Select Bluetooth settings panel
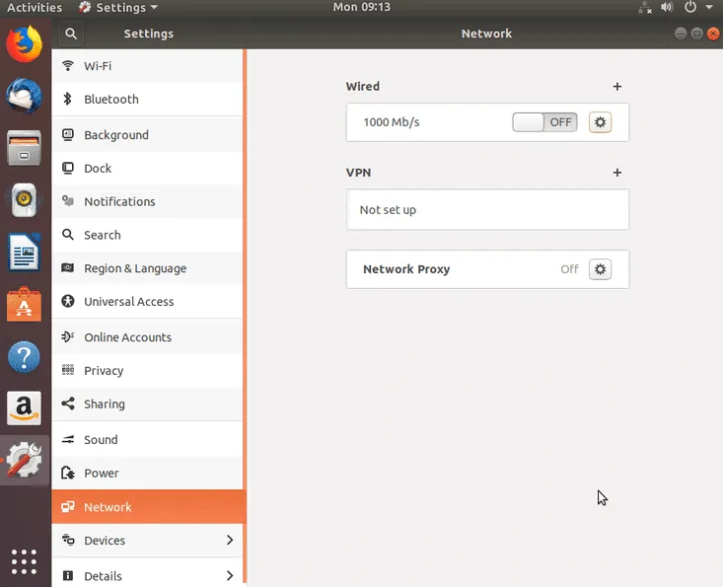723x588 pixels. [x=147, y=99]
